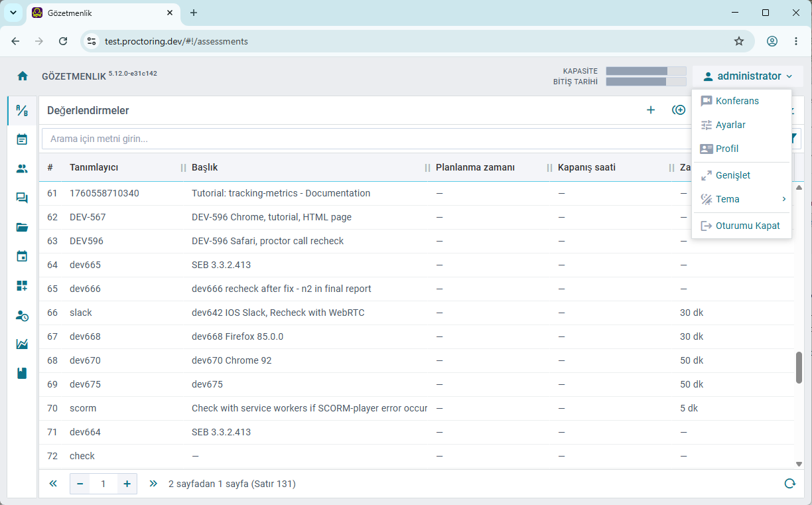Open 'dev670 Chrome 92' title
812x505 pixels.
coord(232,360)
